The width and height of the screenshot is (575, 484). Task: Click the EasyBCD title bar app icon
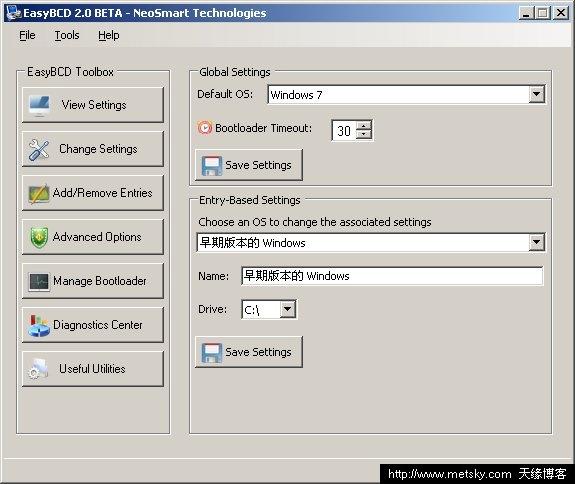[14, 13]
